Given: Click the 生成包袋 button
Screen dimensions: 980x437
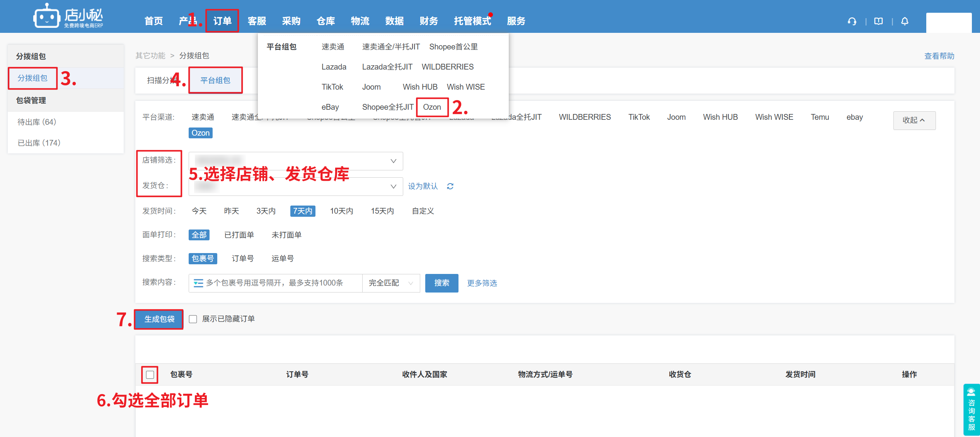Looking at the screenshot, I should pyautogui.click(x=159, y=319).
